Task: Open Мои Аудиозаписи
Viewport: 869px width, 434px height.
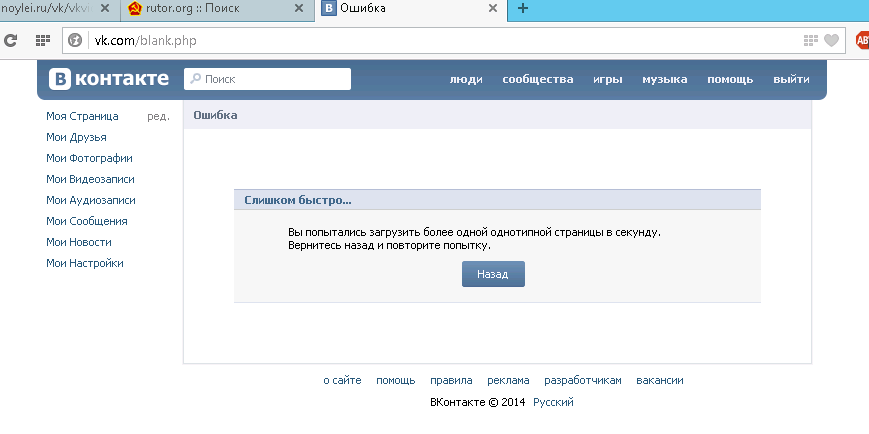Action: click(91, 201)
